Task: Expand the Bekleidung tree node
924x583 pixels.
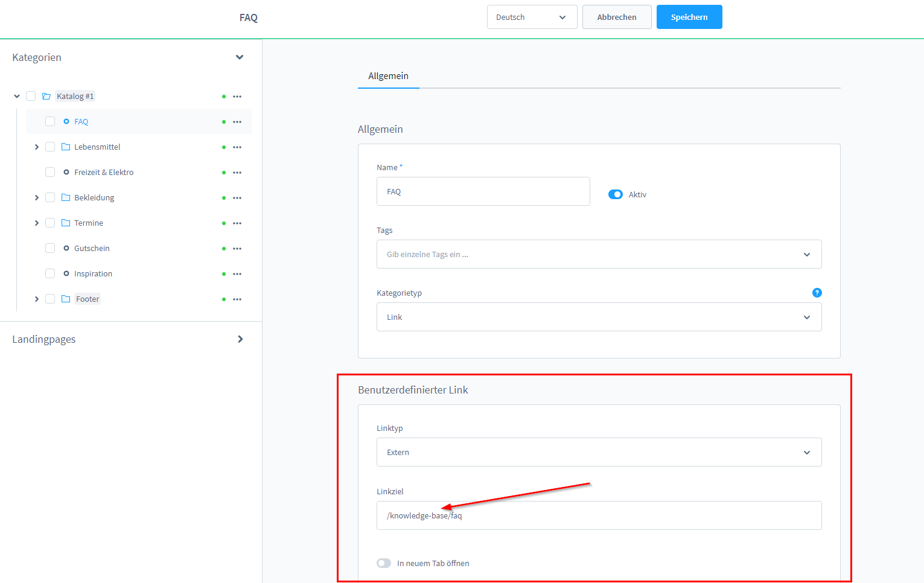Action: (x=37, y=197)
